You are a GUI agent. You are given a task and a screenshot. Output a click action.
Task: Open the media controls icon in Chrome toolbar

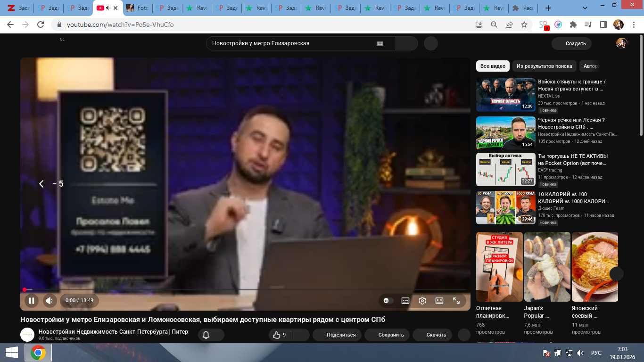pos(588,25)
